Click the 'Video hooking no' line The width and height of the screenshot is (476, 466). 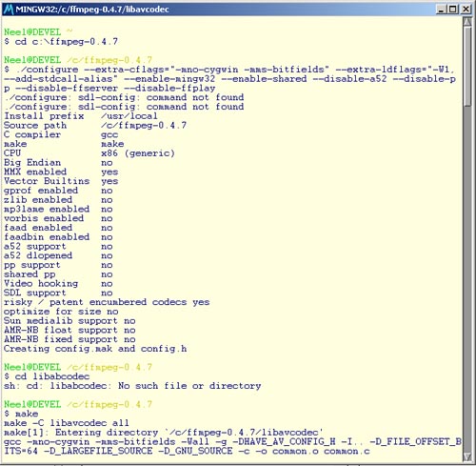pos(58,283)
